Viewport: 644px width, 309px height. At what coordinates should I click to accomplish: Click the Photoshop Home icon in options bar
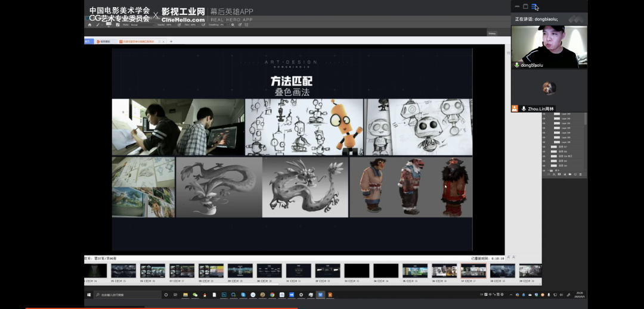(89, 25)
